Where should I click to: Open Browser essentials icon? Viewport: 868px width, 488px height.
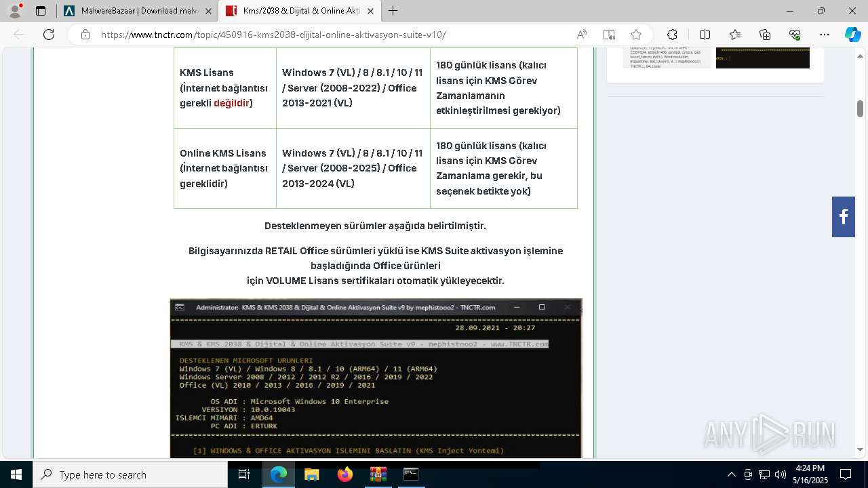[x=795, y=35]
